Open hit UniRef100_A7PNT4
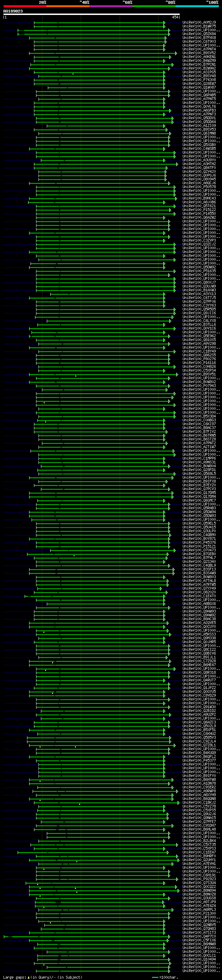This screenshot has width=222, height=980. tap(199, 49)
